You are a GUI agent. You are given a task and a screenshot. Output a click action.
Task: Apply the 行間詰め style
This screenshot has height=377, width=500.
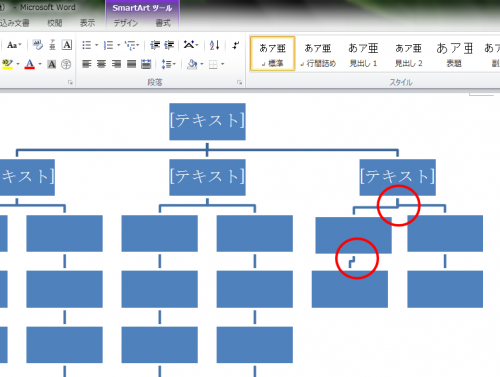click(x=318, y=54)
